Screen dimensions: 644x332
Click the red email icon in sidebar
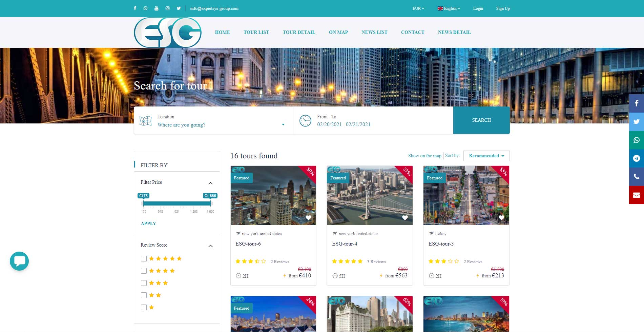click(x=636, y=195)
